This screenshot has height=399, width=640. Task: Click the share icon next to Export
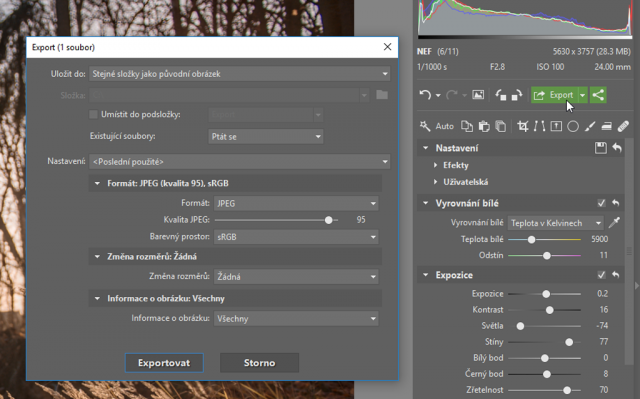point(598,95)
